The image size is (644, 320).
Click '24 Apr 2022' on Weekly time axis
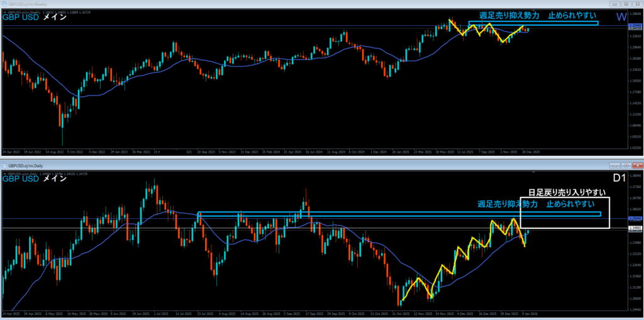tap(10, 152)
